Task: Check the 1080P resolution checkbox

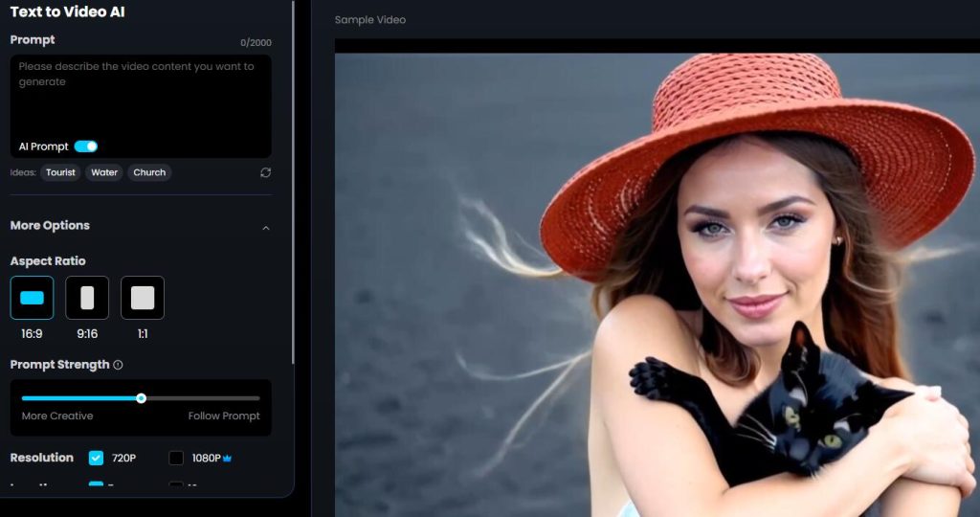Action: pos(176,458)
